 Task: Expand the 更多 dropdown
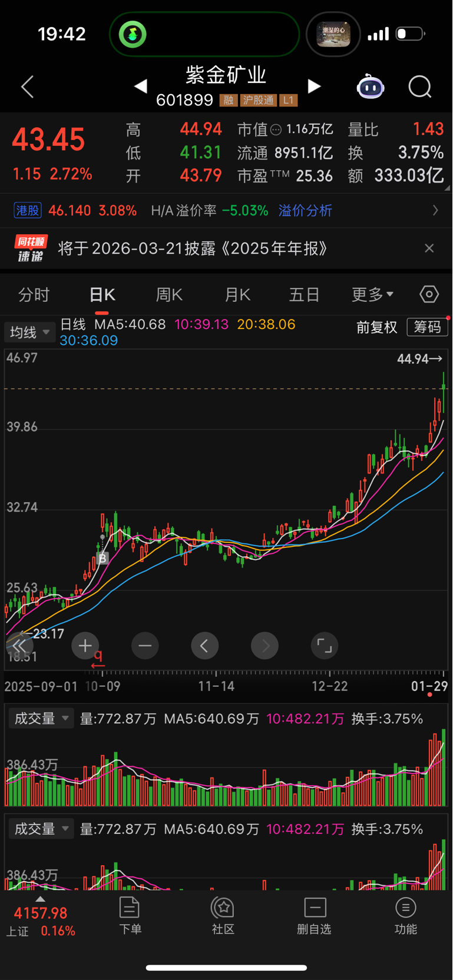[372, 294]
